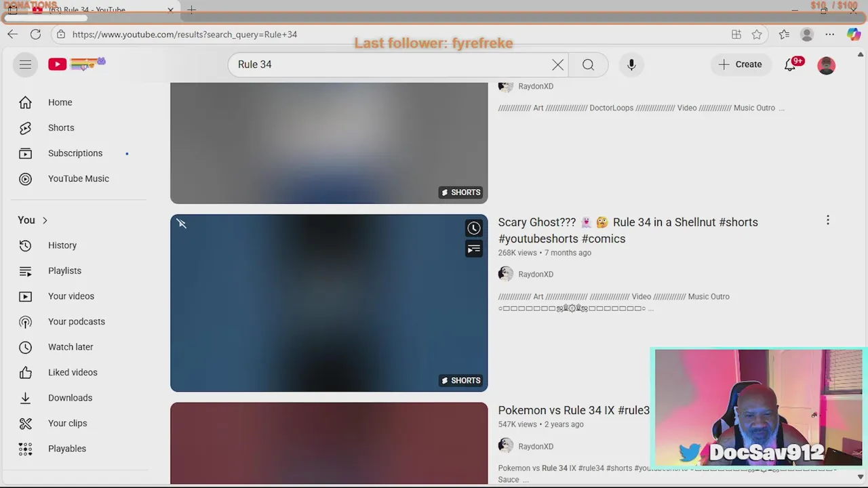Open Your podcasts in sidebar
868x488 pixels.
pos(79,321)
